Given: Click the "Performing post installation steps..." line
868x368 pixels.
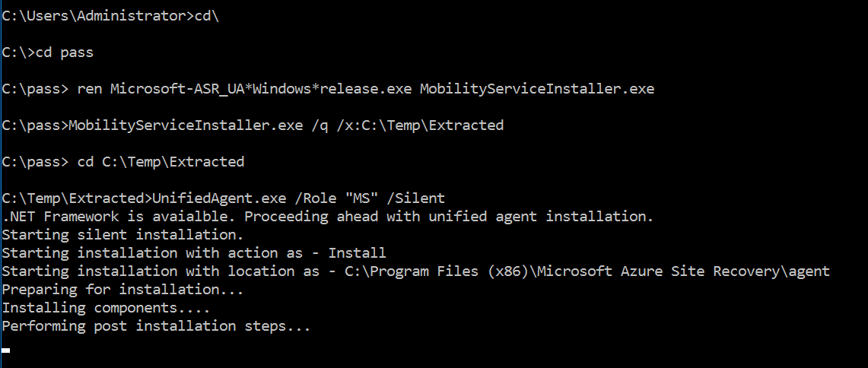Looking at the screenshot, I should [156, 326].
